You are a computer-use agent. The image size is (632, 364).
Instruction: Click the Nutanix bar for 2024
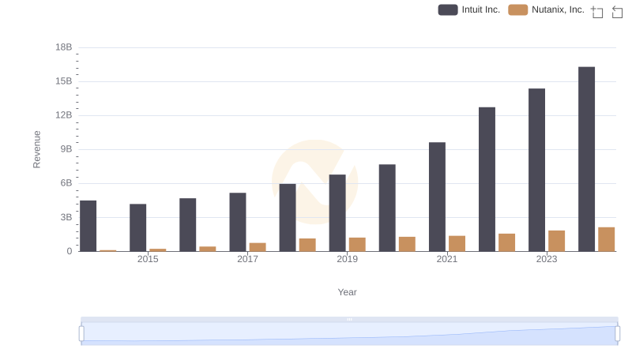[x=606, y=239]
